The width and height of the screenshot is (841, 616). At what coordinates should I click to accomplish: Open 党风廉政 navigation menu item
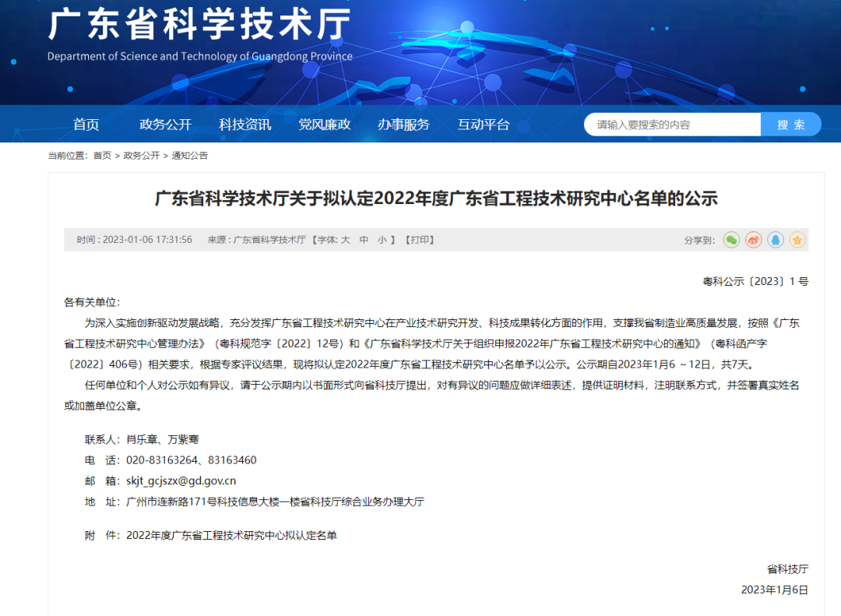[x=324, y=125]
